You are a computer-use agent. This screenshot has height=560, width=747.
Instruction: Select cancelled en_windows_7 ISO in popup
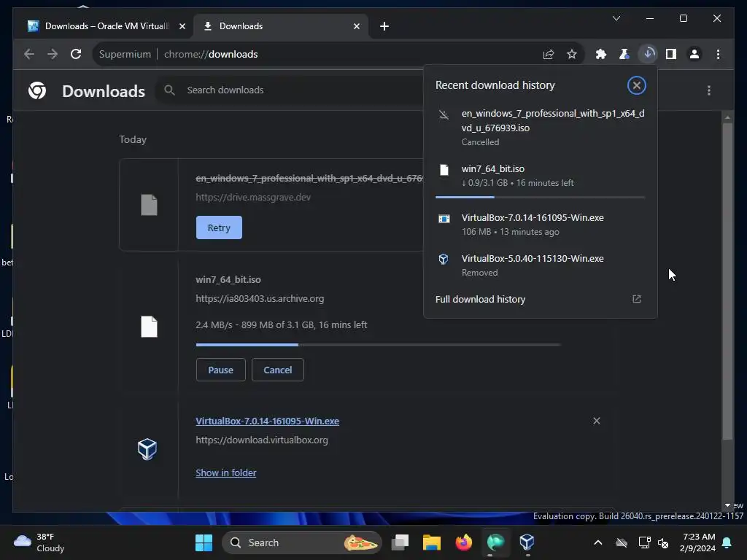(541, 128)
